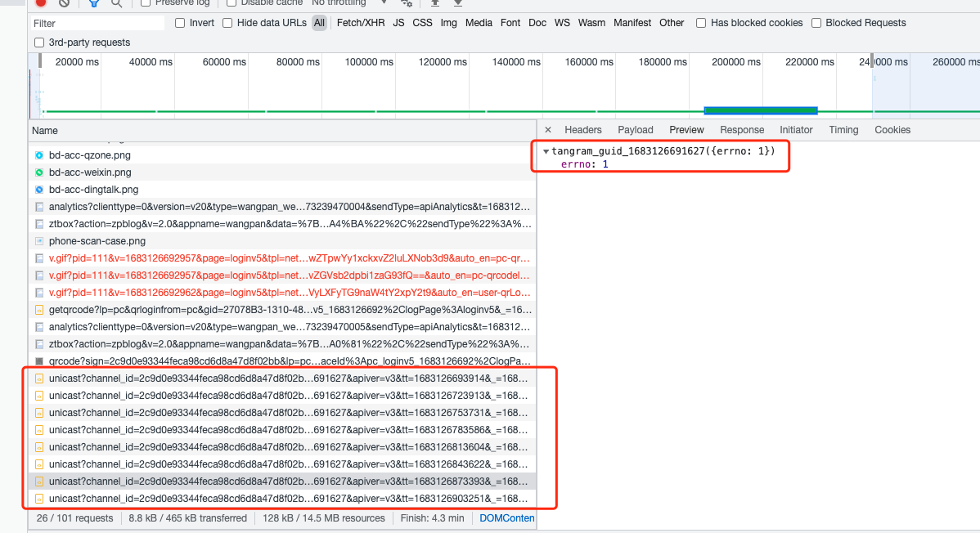Click the export HAR download arrow
Screen dimensions: 980x533
[x=458, y=3]
